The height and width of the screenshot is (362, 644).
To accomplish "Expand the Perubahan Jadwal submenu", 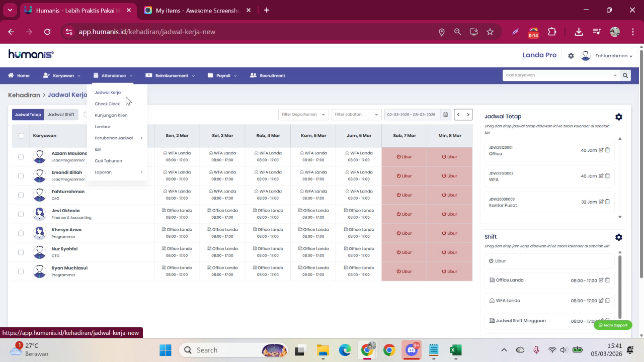I will pos(118,138).
